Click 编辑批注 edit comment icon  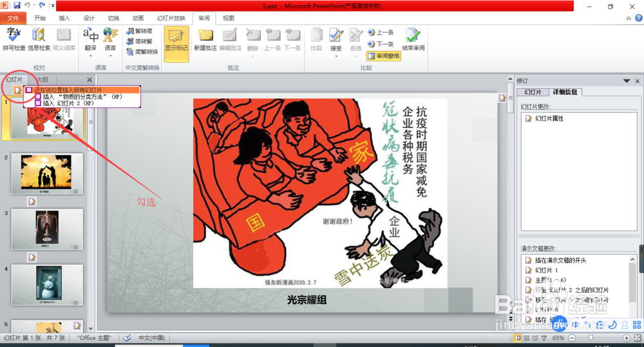[x=230, y=35]
